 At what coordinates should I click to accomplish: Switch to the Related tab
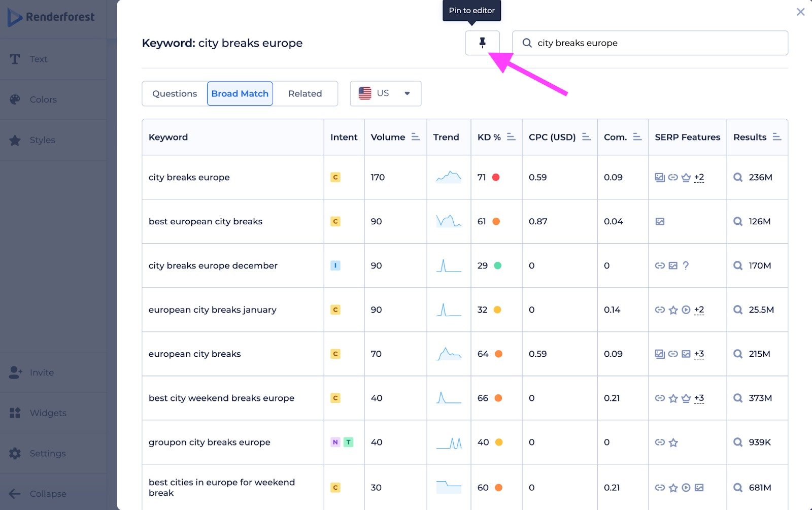click(305, 93)
